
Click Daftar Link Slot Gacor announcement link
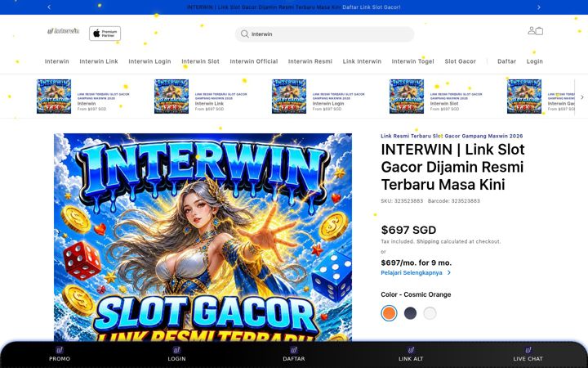point(372,7)
